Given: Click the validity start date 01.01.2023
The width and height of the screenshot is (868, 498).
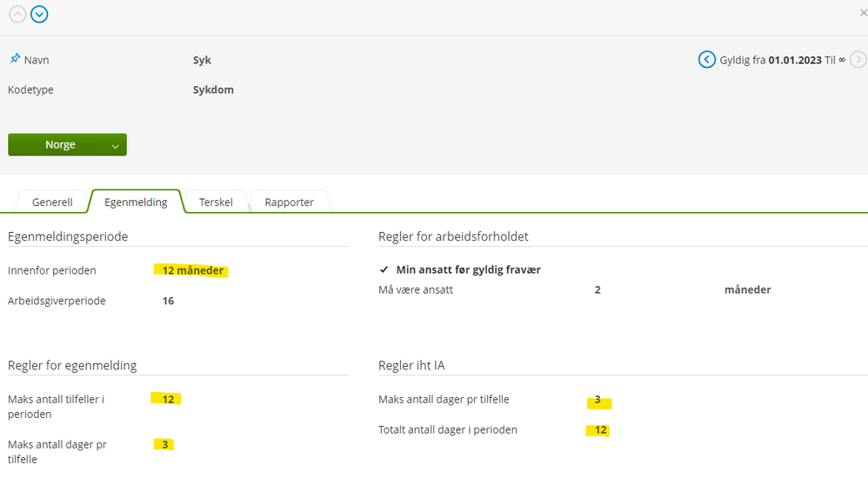Looking at the screenshot, I should (x=795, y=60).
